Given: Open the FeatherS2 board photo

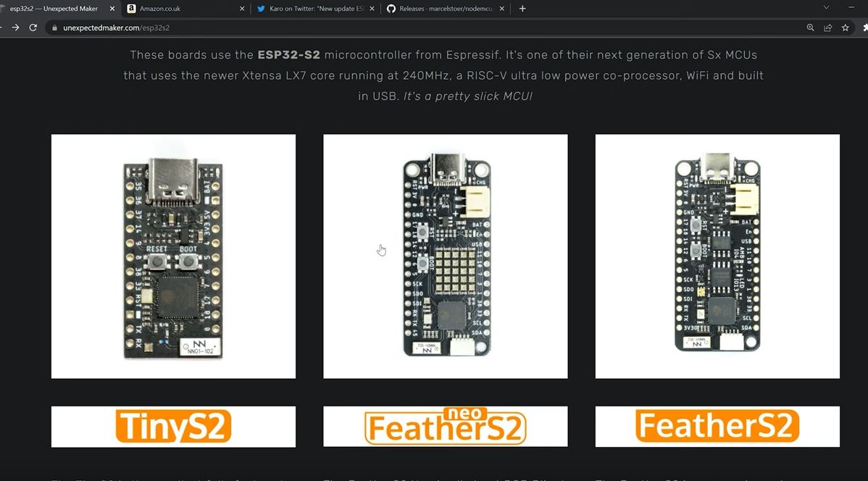Looking at the screenshot, I should point(717,256).
